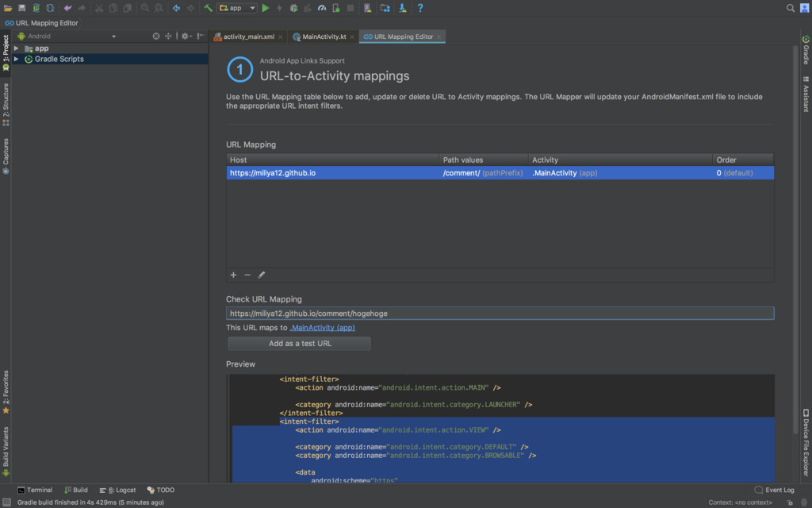Click the Undo arrow in toolbar

[67, 8]
